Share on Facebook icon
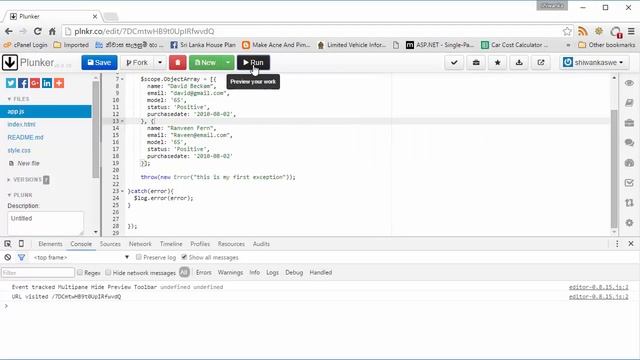The height and width of the screenshot is (360, 640). click(23, 83)
